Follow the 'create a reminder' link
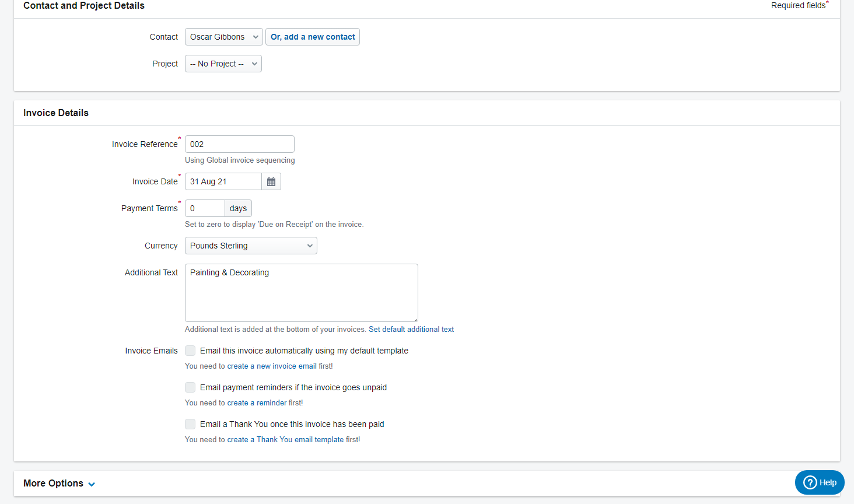 (x=257, y=403)
